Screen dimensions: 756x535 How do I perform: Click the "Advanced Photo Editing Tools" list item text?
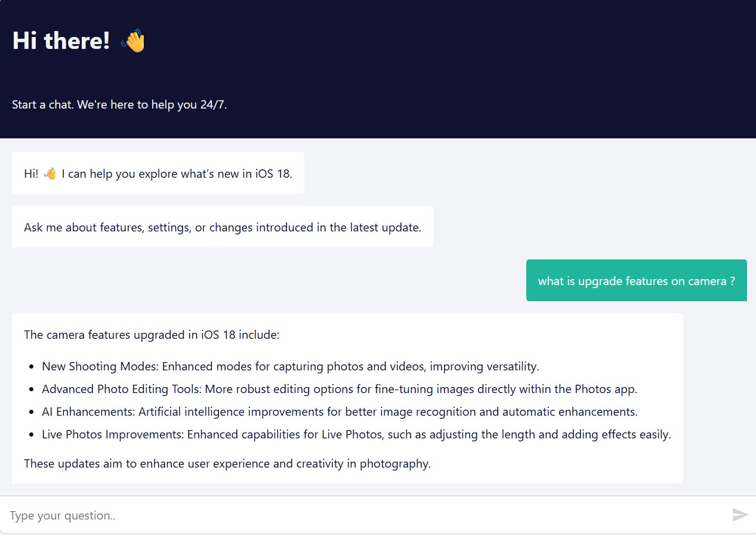click(339, 389)
